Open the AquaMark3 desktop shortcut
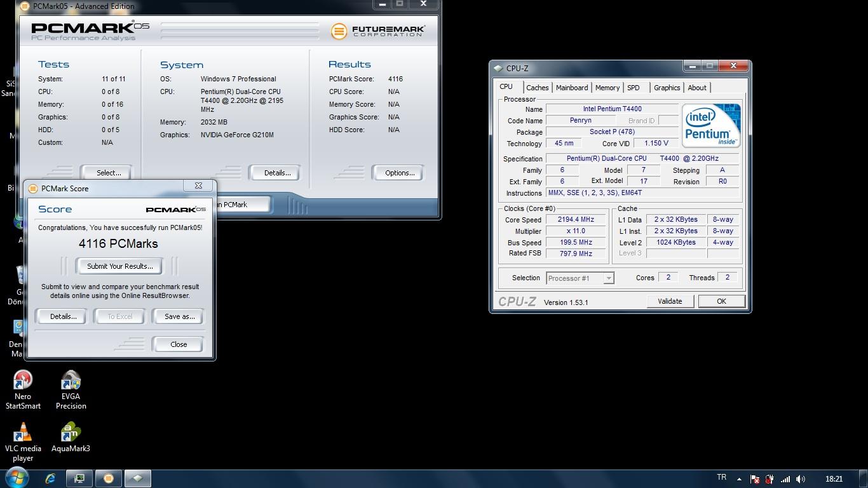868x488 pixels. pyautogui.click(x=71, y=438)
